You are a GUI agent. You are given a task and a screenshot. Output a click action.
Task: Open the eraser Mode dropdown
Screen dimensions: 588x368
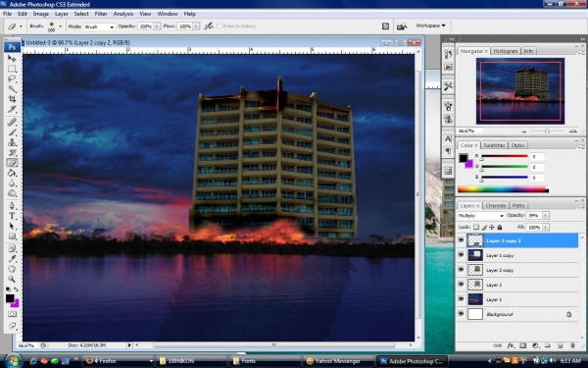(99, 26)
